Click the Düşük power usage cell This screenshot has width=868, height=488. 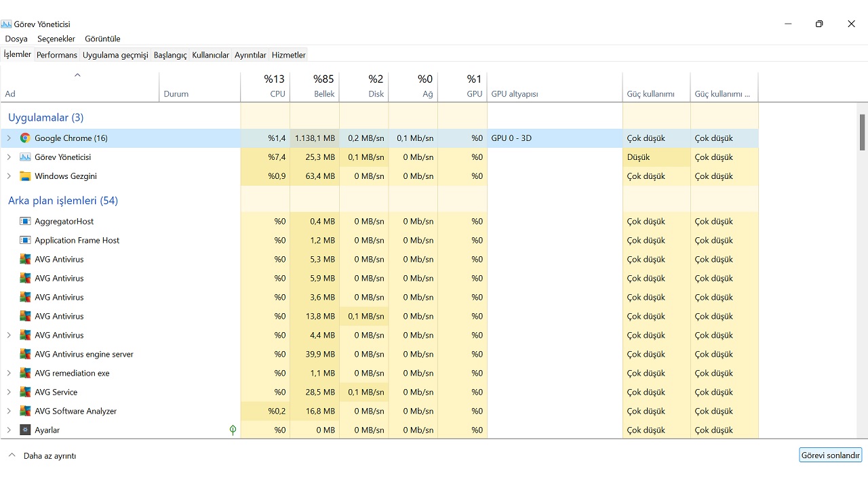[x=656, y=157]
